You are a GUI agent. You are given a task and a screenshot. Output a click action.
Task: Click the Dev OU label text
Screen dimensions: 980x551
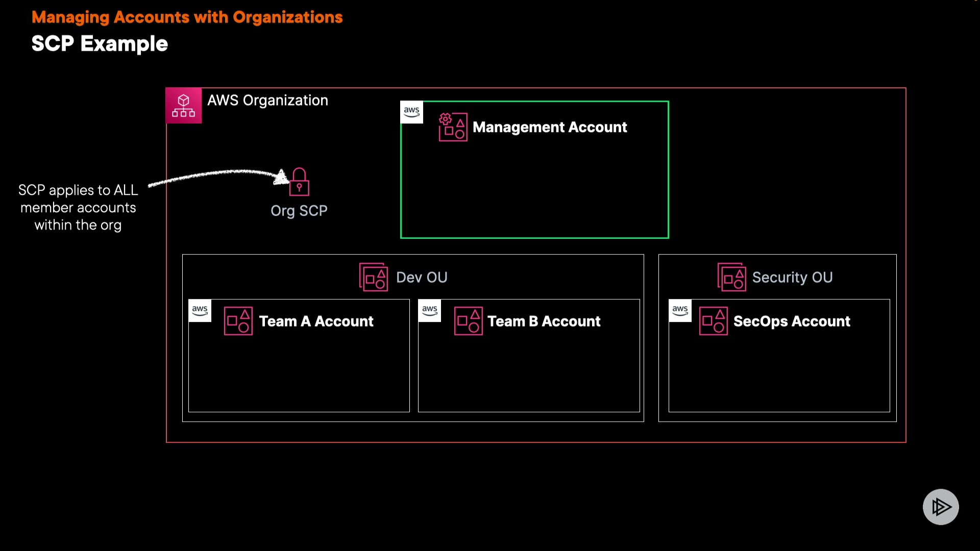coord(422,277)
